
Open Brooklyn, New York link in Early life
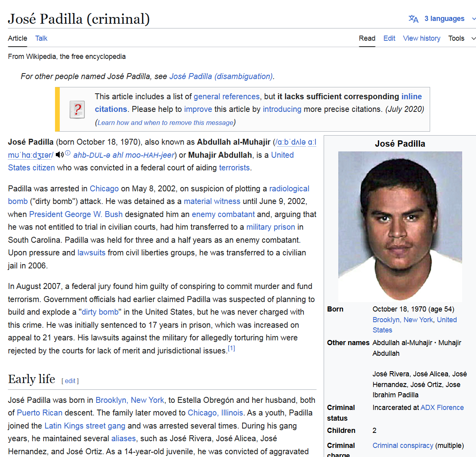tap(130, 400)
